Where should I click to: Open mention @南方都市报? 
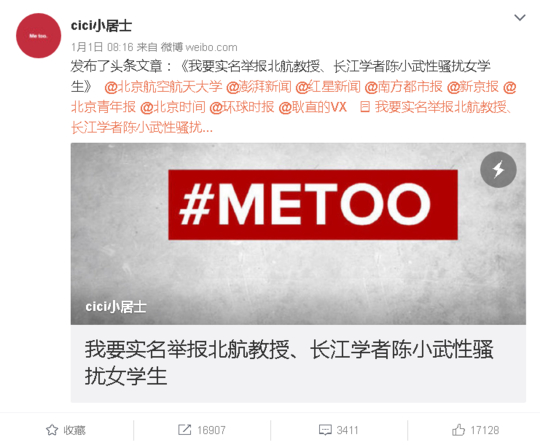pos(403,87)
